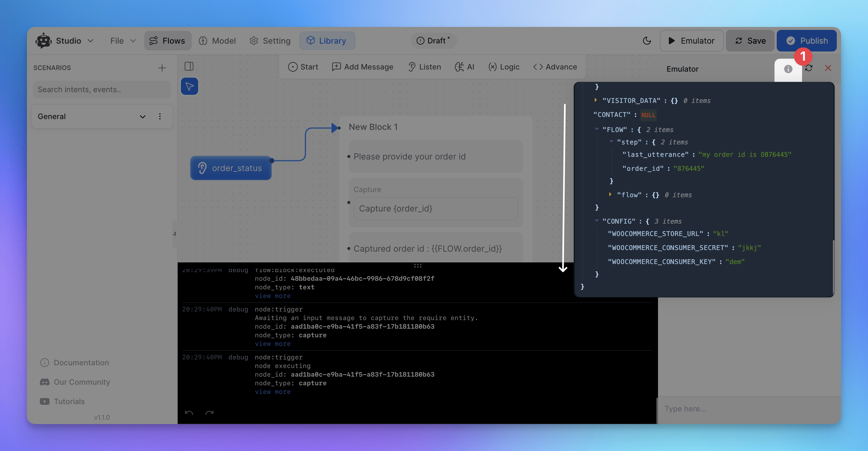Toggle the sidebar panel layout icon
Image resolution: width=868 pixels, height=451 pixels.
point(189,66)
